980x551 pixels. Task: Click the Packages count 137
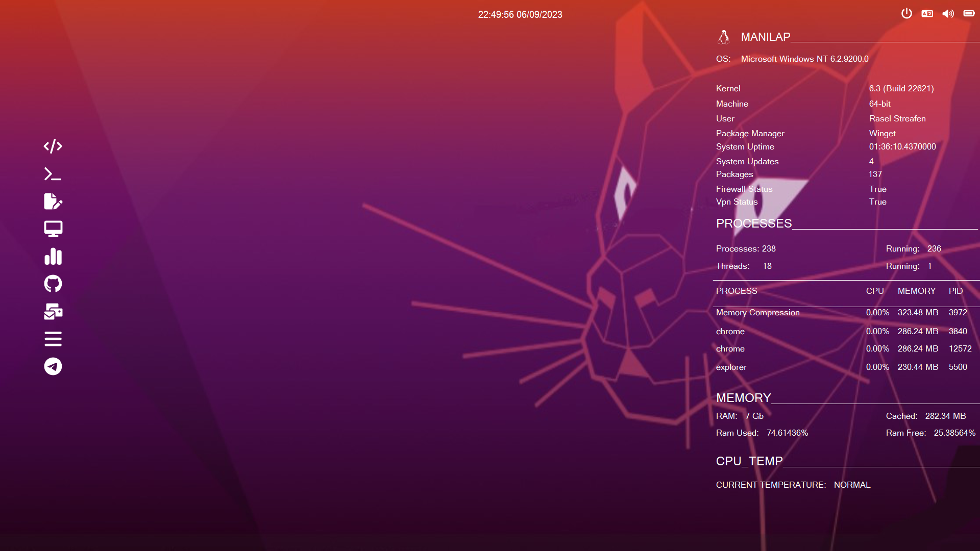point(875,174)
